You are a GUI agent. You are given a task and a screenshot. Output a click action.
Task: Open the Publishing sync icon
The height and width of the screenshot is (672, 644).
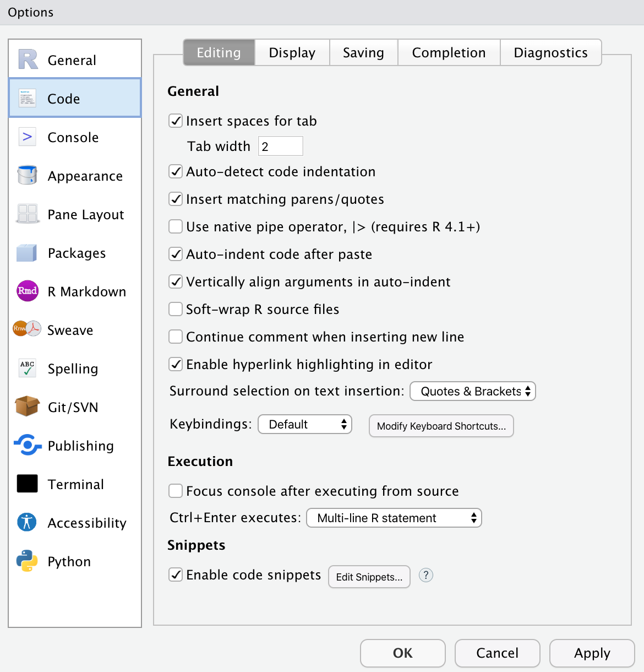point(28,445)
